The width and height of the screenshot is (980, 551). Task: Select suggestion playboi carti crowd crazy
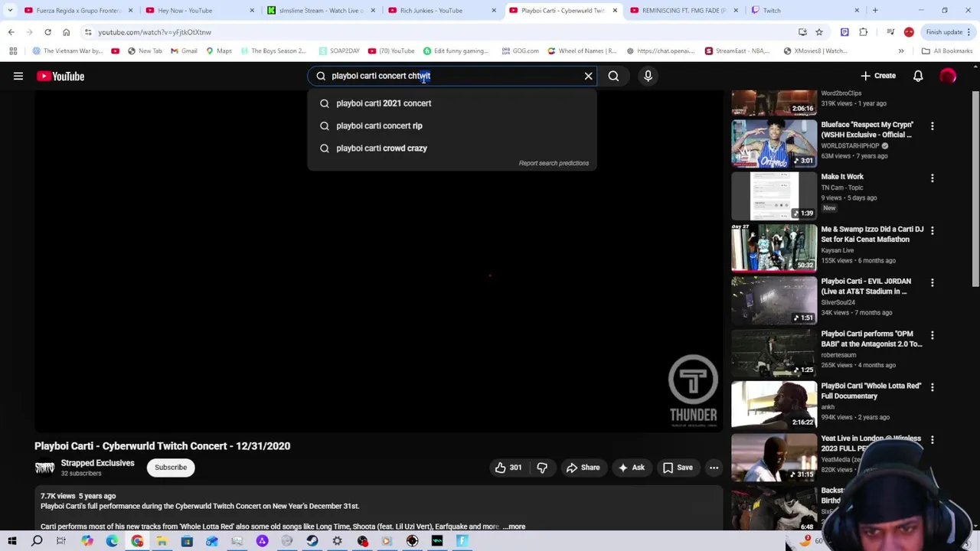[x=452, y=148]
